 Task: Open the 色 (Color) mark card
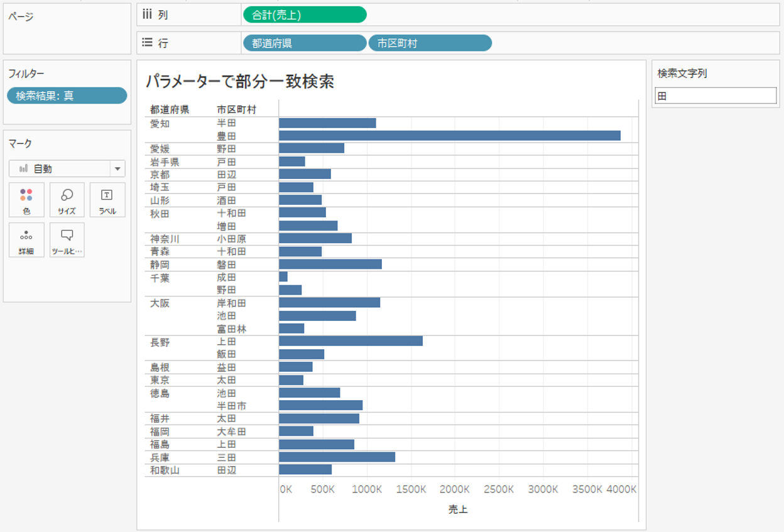click(26, 200)
